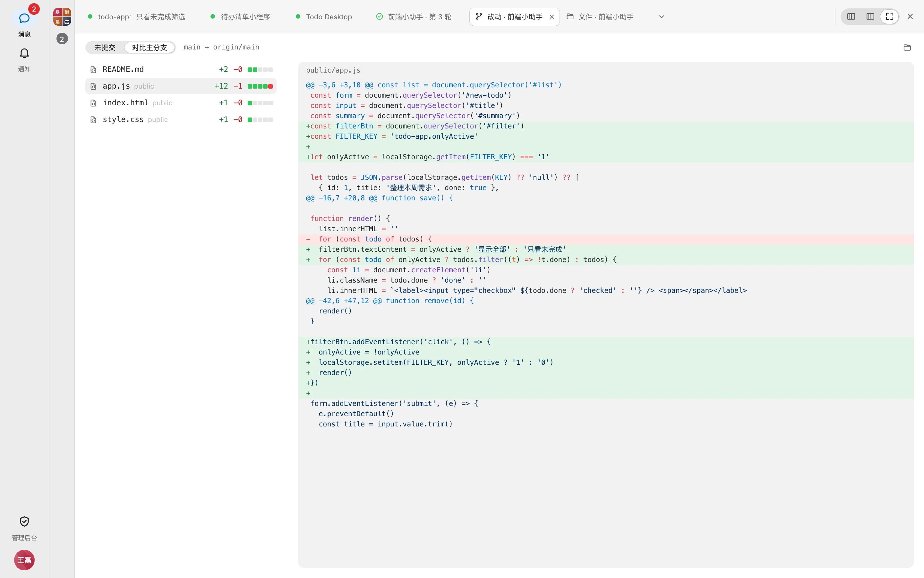The image size is (924, 578).
Task: Switch to 待办清单小程序 tab
Action: pos(241,17)
